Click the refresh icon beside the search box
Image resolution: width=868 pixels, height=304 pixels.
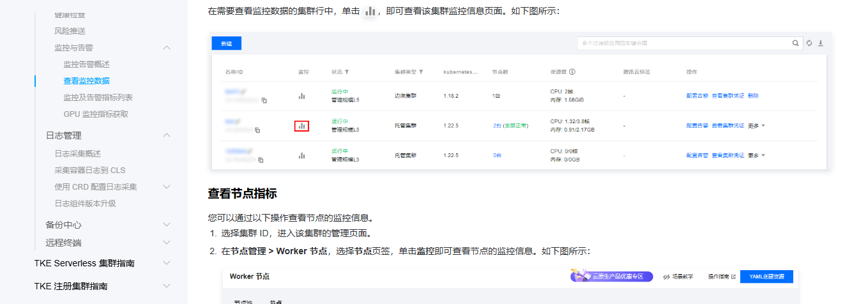point(809,43)
